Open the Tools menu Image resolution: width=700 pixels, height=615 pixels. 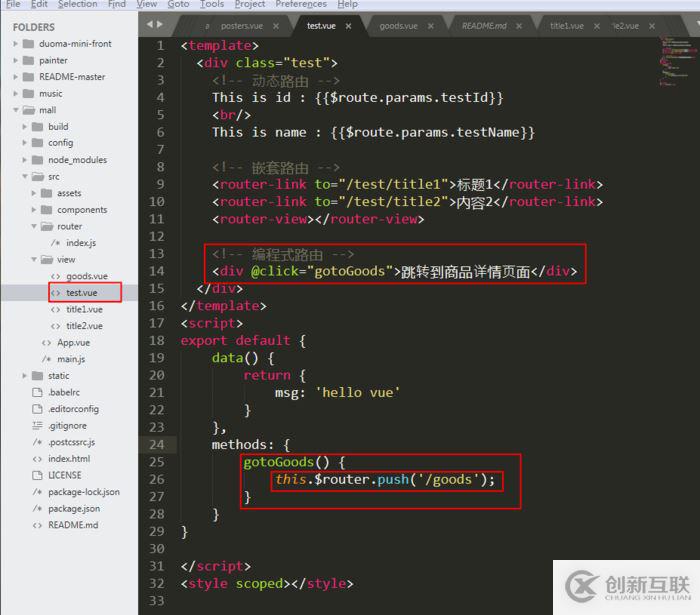[212, 4]
